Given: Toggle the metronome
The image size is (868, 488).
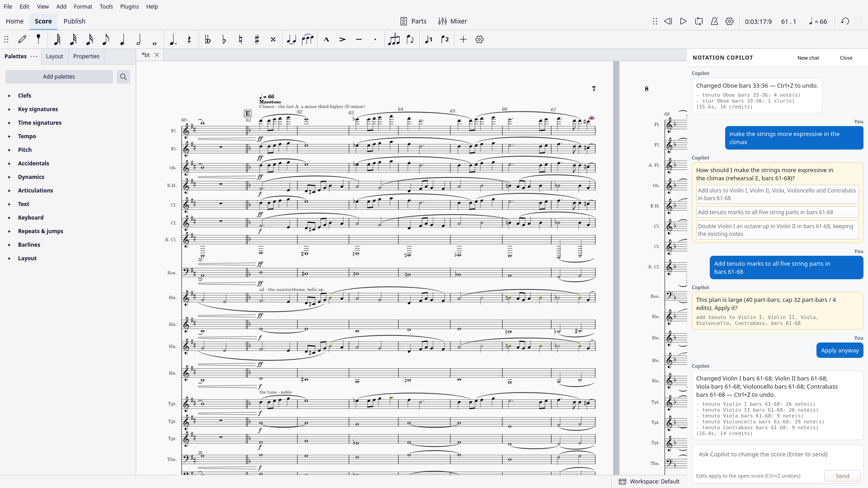Looking at the screenshot, I should point(714,21).
